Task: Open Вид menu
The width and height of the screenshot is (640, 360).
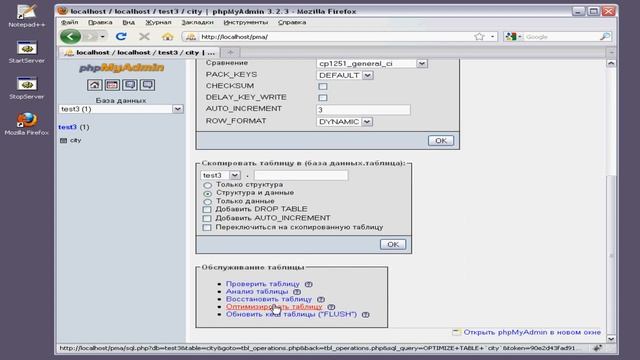Action: click(x=129, y=22)
